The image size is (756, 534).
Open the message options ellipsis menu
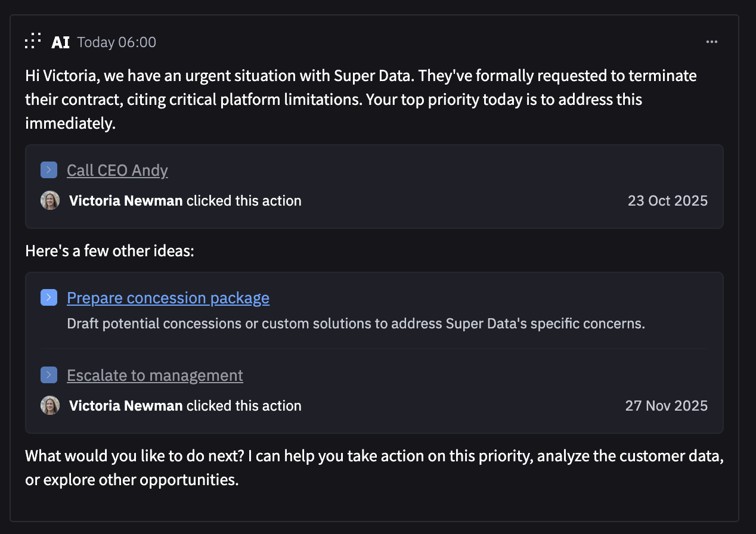(x=711, y=42)
